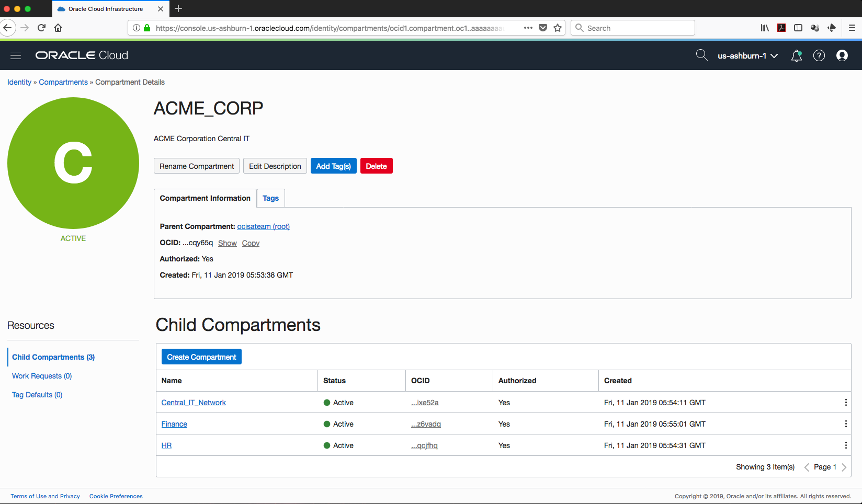This screenshot has width=862, height=504.
Task: Expand the us-ashburn-1 region dropdown
Action: 747,55
